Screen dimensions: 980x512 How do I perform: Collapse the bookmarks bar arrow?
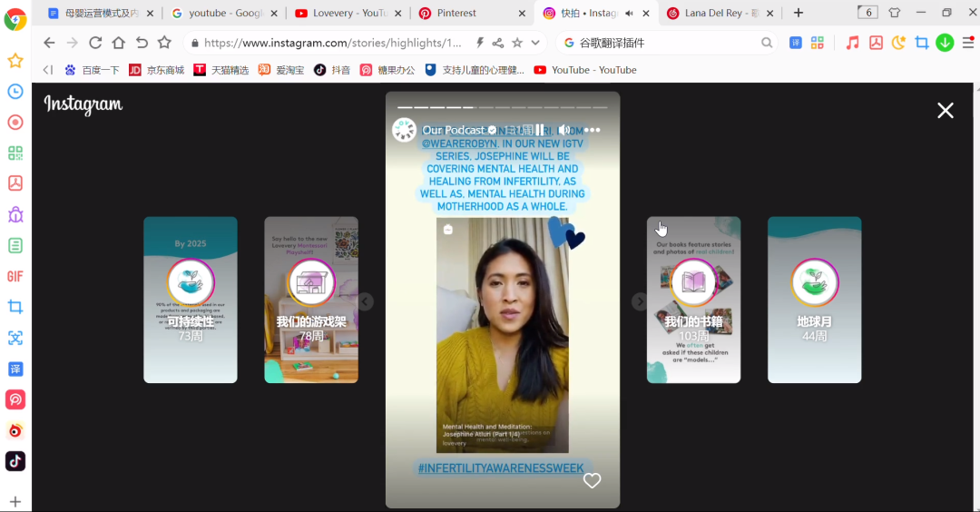click(48, 70)
